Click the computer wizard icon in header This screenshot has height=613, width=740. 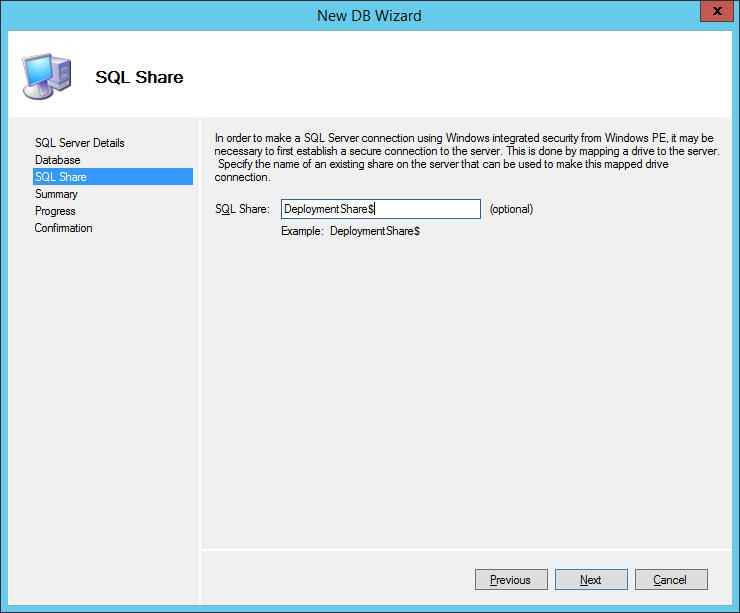[x=47, y=74]
